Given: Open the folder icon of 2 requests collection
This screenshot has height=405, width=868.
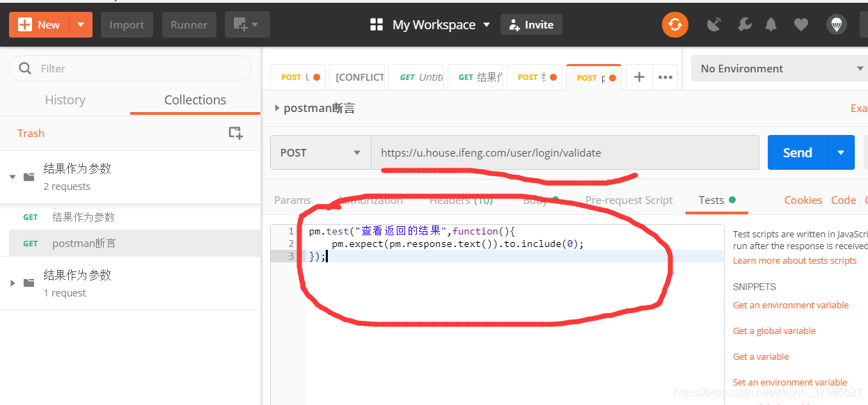Looking at the screenshot, I should [x=29, y=177].
